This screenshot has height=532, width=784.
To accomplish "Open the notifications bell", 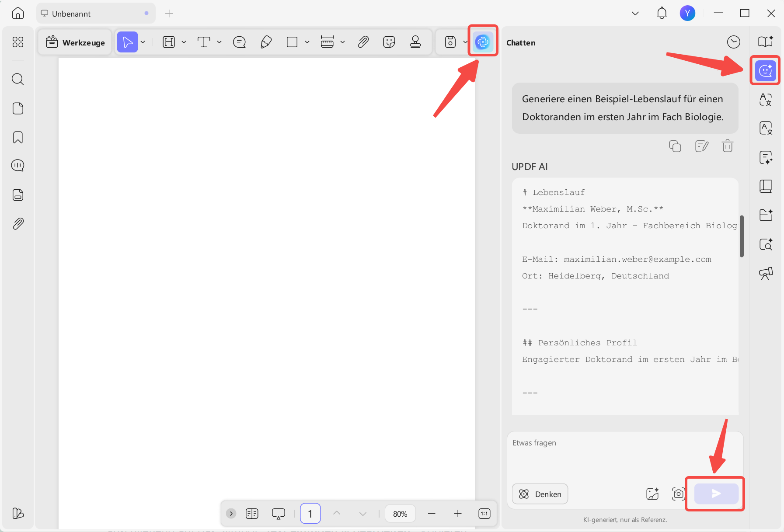I will pyautogui.click(x=662, y=13).
